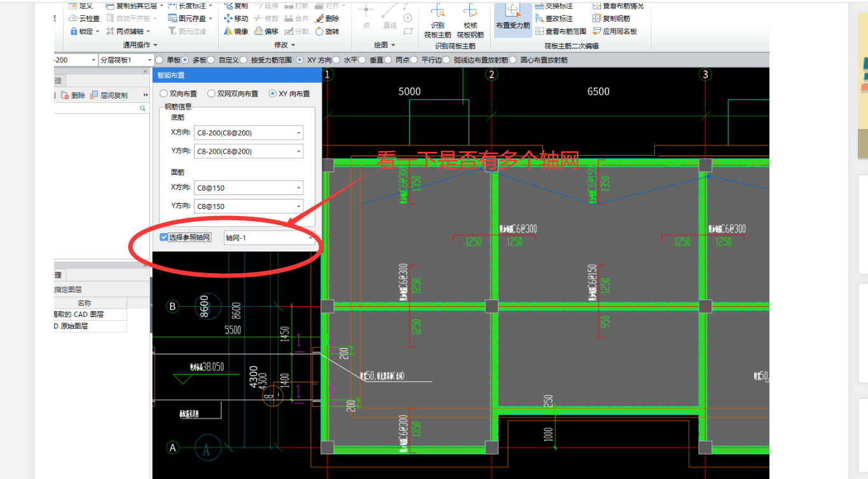
Task: Open the 面筋 Y方向 C8@150 dropdown
Action: coord(248,206)
